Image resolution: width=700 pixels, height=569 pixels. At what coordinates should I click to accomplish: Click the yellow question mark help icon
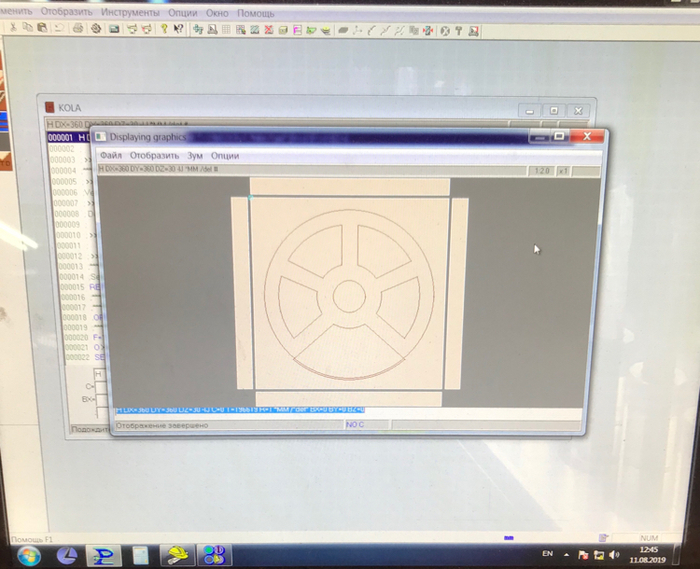pos(164,29)
